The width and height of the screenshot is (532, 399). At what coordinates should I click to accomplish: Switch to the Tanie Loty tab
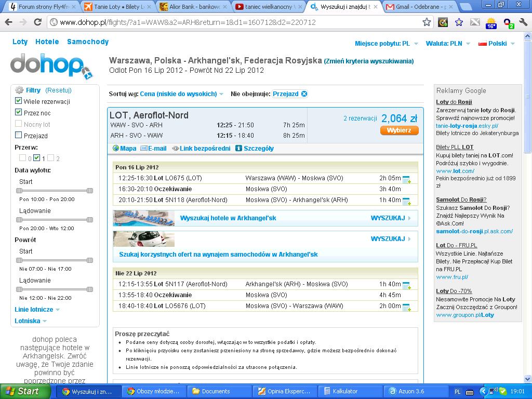click(117, 6)
